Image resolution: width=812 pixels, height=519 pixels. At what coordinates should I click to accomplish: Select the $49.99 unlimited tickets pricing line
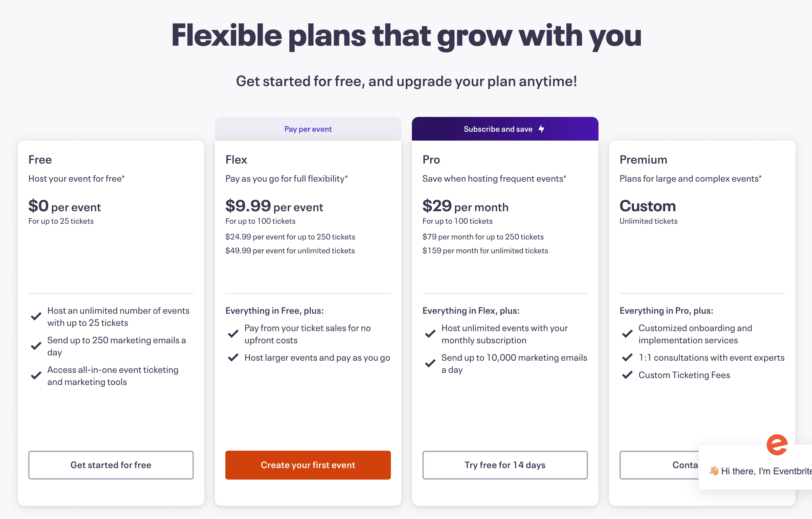(290, 251)
